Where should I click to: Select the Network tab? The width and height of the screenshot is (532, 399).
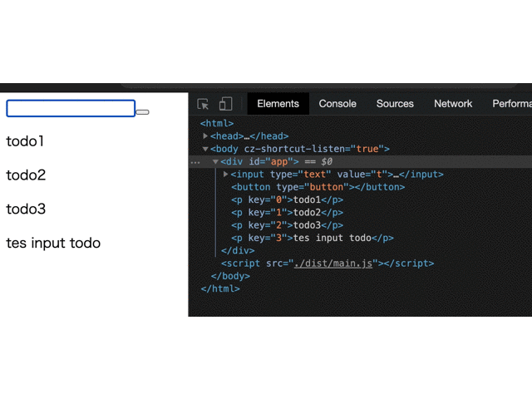tap(453, 104)
